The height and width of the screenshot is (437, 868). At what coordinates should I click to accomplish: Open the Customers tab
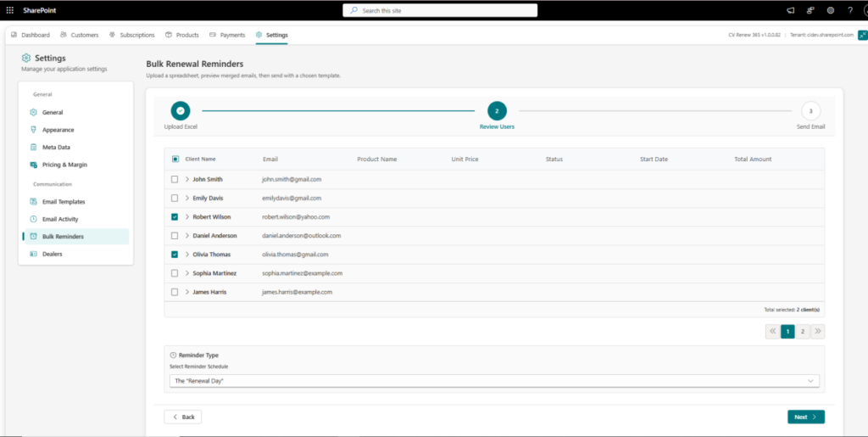click(79, 35)
